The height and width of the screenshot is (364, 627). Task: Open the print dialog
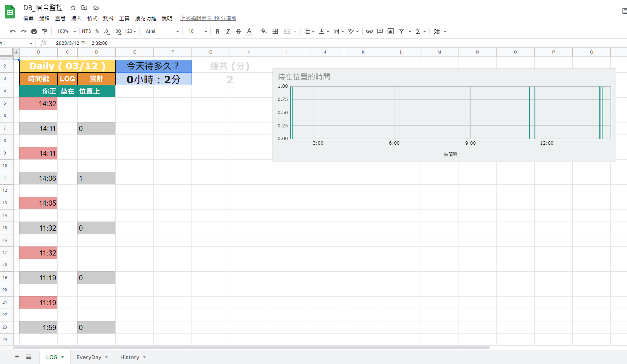(34, 31)
